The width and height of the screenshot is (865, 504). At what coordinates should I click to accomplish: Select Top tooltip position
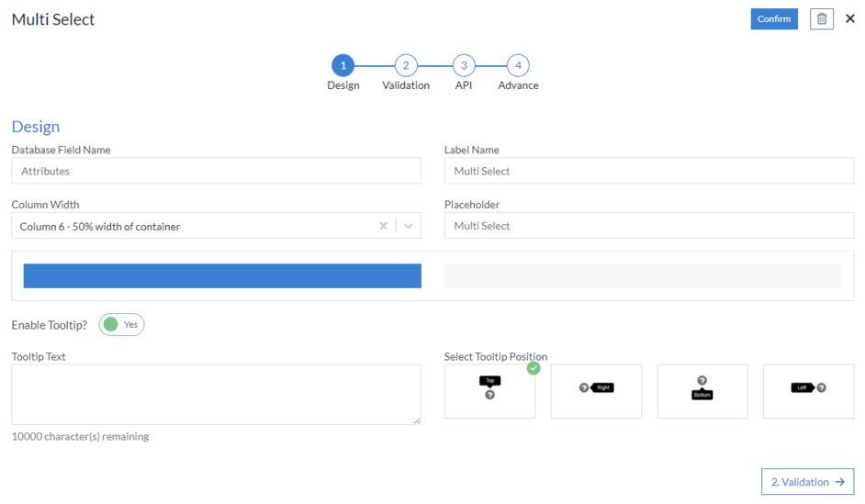(489, 391)
